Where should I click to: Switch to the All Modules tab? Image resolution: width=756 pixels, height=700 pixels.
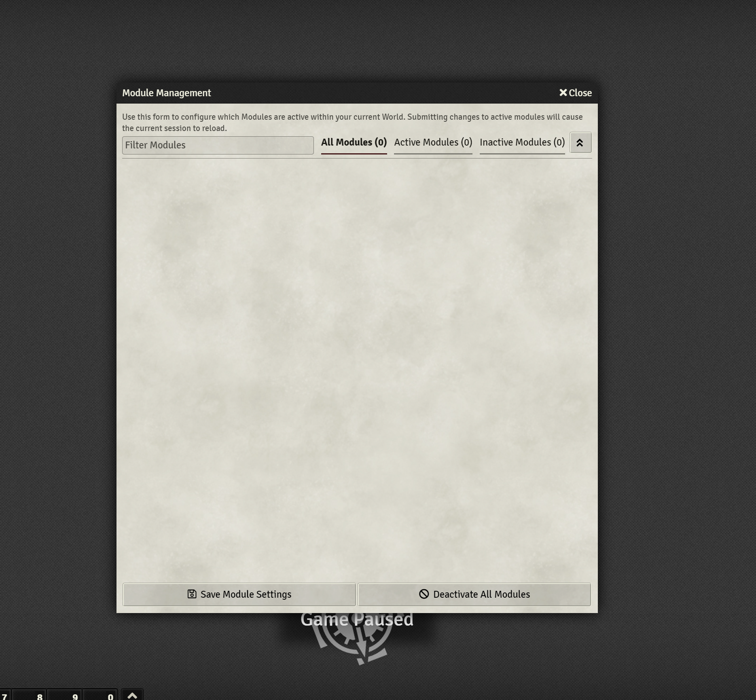point(354,143)
